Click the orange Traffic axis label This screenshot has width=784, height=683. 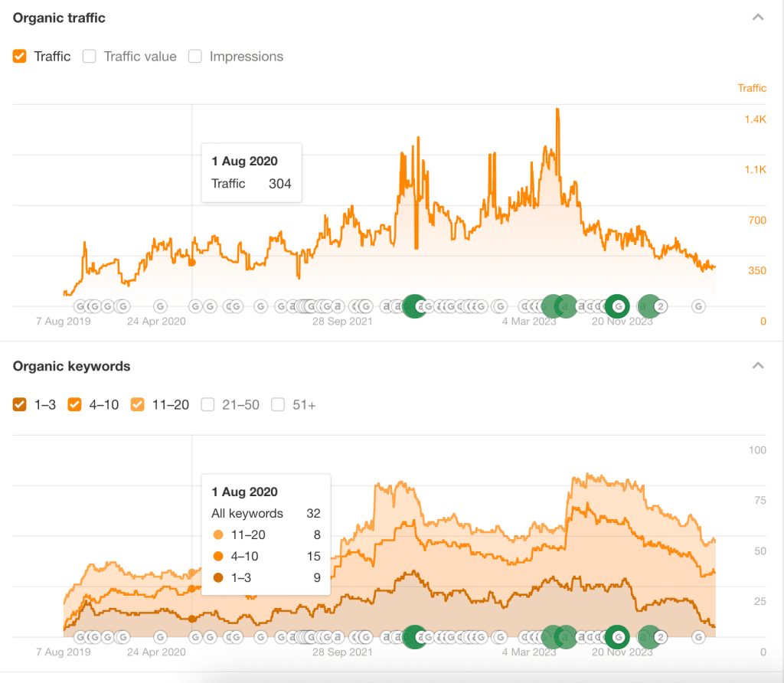(x=752, y=88)
